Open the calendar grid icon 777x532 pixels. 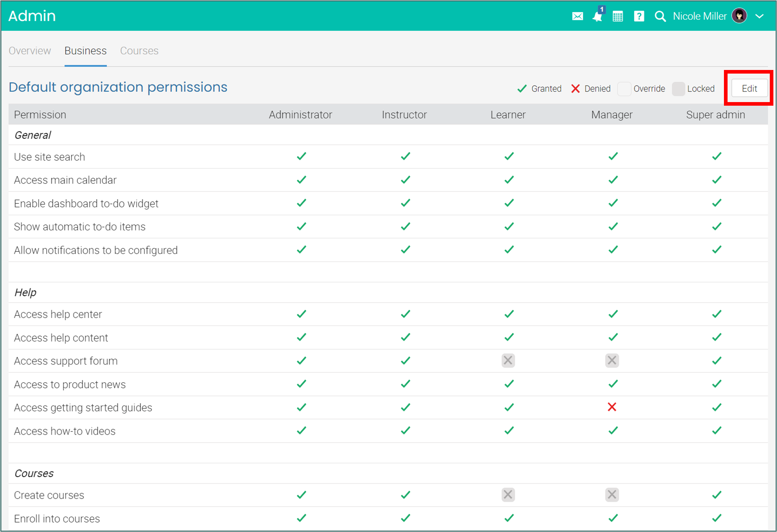617,16
